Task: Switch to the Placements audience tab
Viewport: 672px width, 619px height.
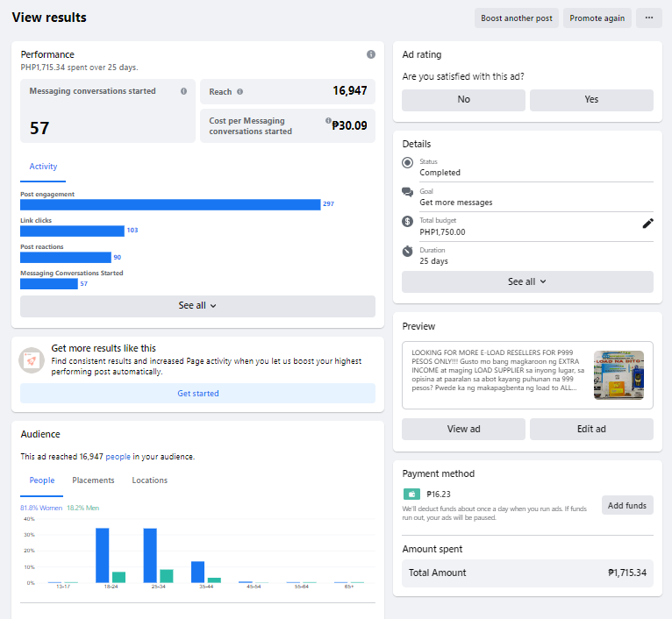Action: click(x=93, y=480)
